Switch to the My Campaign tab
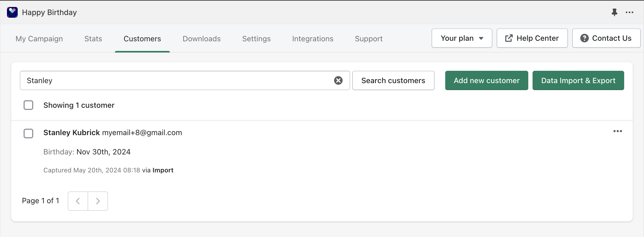Screen dimensions: 644x237 click(x=39, y=39)
